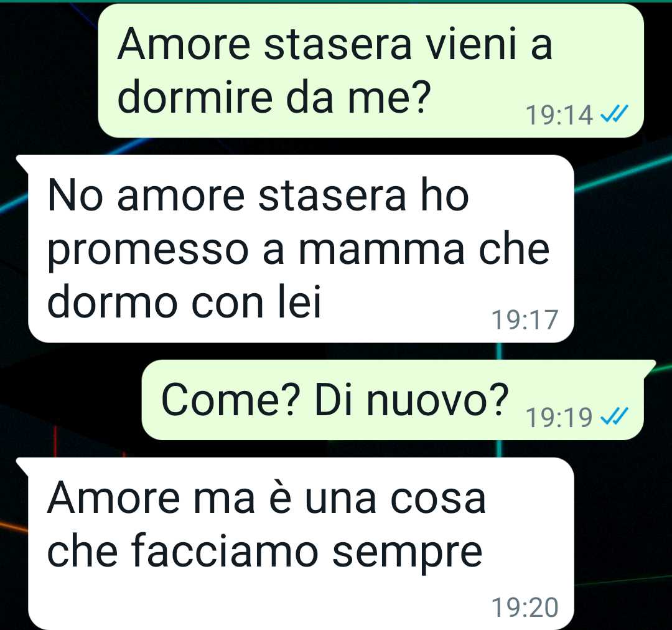Select the message 'Amore stasera vieni a dormire da me?'

coord(371,71)
